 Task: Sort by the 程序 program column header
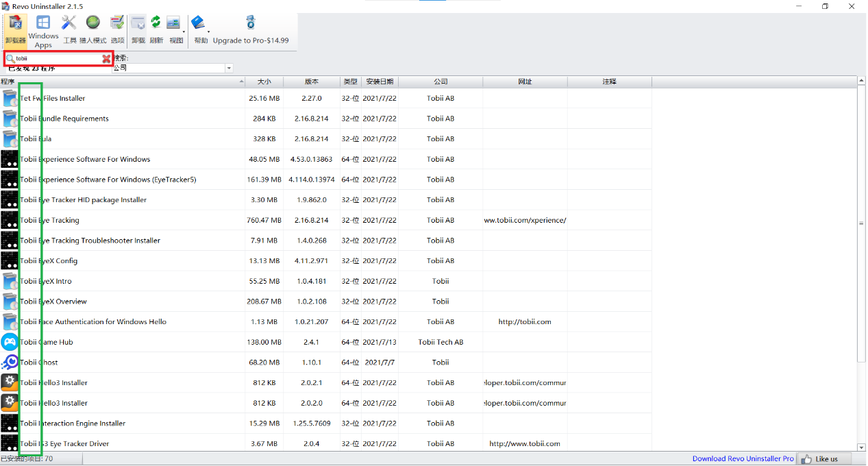123,82
